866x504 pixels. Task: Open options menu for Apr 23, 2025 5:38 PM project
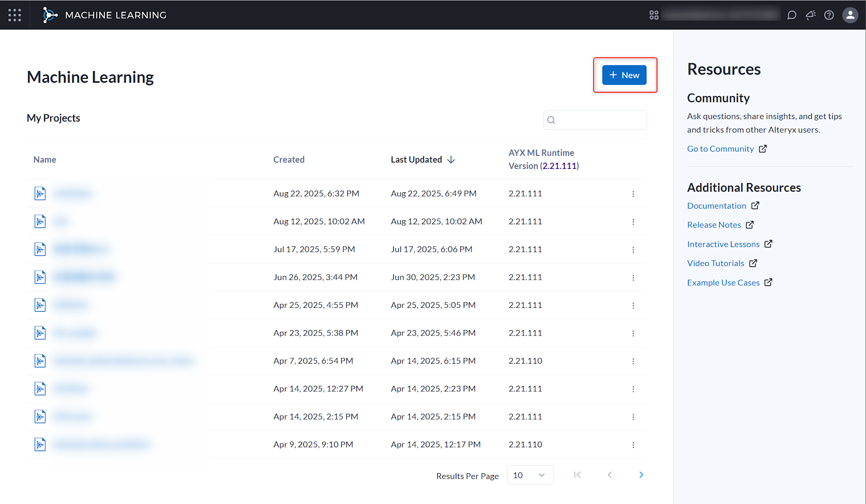pyautogui.click(x=633, y=333)
